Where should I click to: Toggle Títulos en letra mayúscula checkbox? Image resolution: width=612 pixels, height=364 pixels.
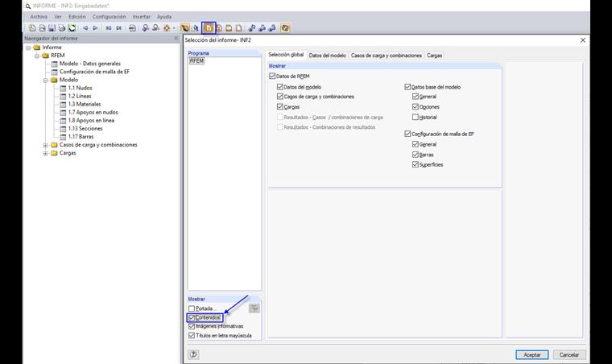[x=192, y=336]
